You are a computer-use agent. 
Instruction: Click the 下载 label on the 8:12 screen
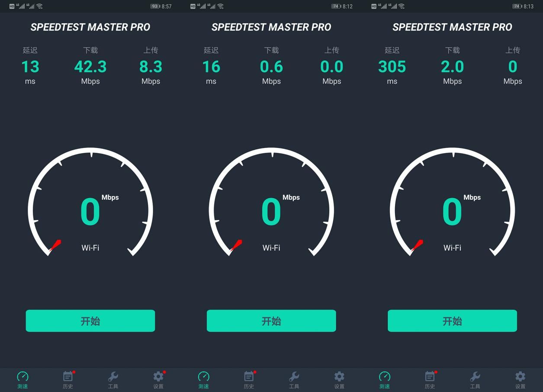tap(271, 50)
